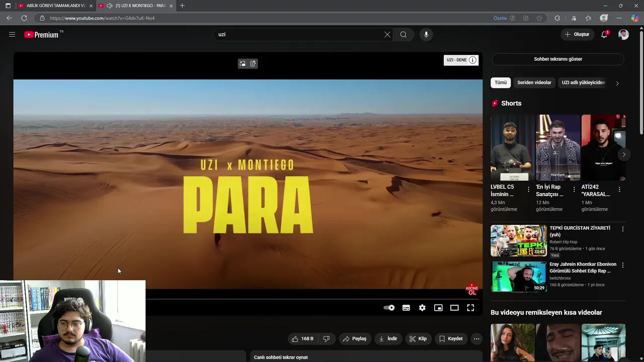Go to the YouTube Premium home logo

click(x=41, y=35)
